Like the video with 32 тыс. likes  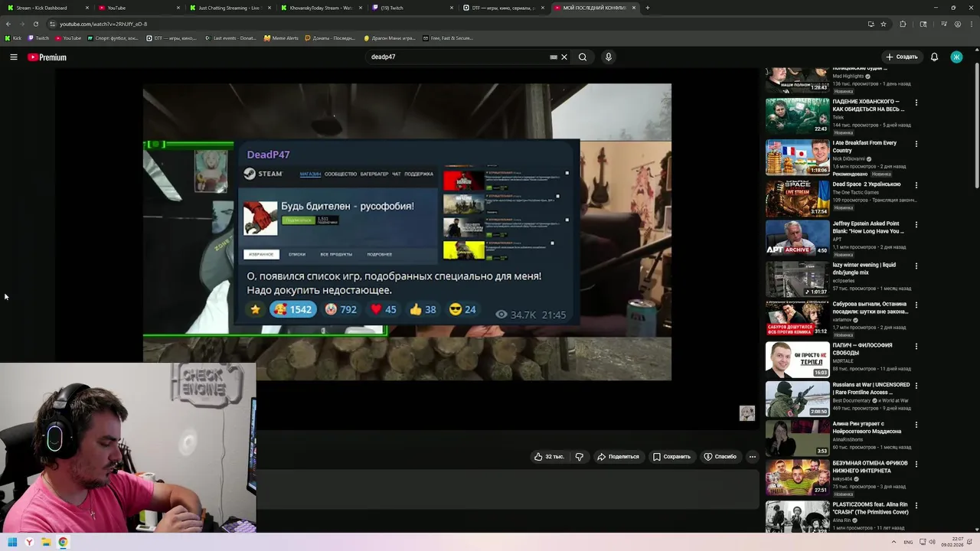[549, 457]
